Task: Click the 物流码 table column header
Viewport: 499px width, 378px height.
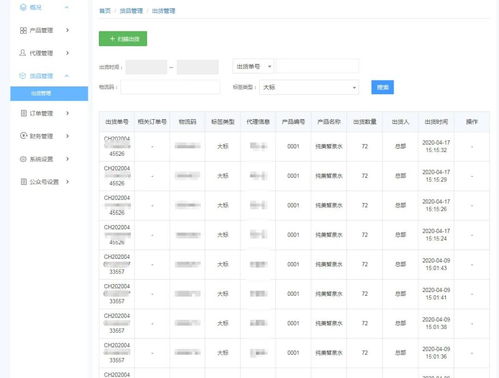Action: 187,122
